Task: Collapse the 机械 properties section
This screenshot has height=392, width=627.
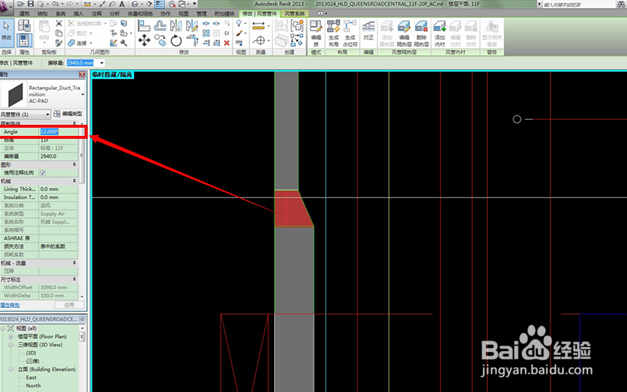Action: point(74,181)
